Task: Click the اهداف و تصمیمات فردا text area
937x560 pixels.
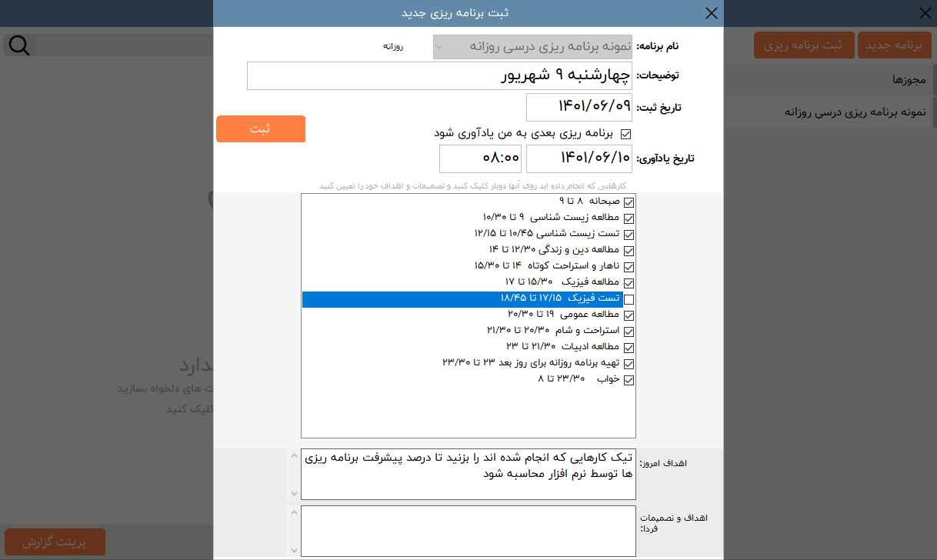Action: tap(468, 531)
